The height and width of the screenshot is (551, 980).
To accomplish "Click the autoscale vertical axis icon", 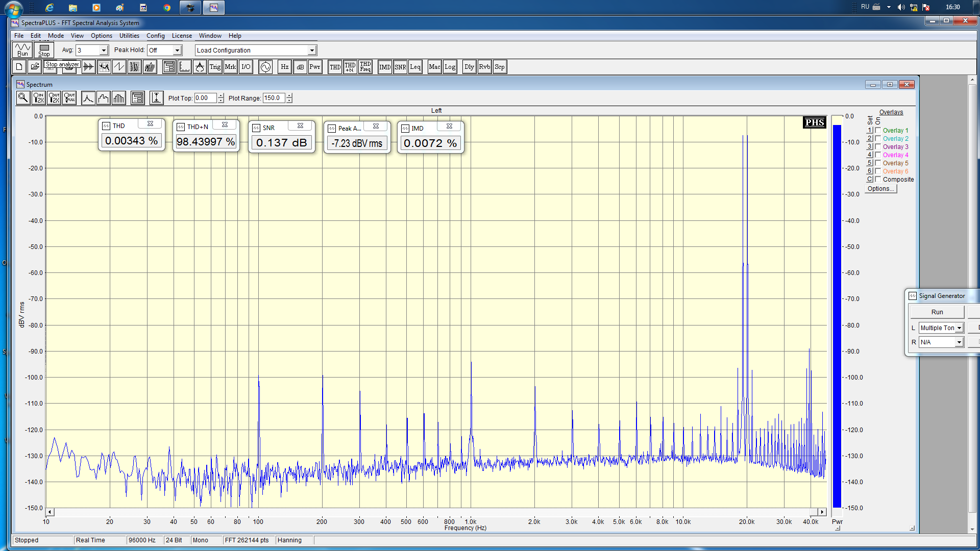I will [x=157, y=98].
